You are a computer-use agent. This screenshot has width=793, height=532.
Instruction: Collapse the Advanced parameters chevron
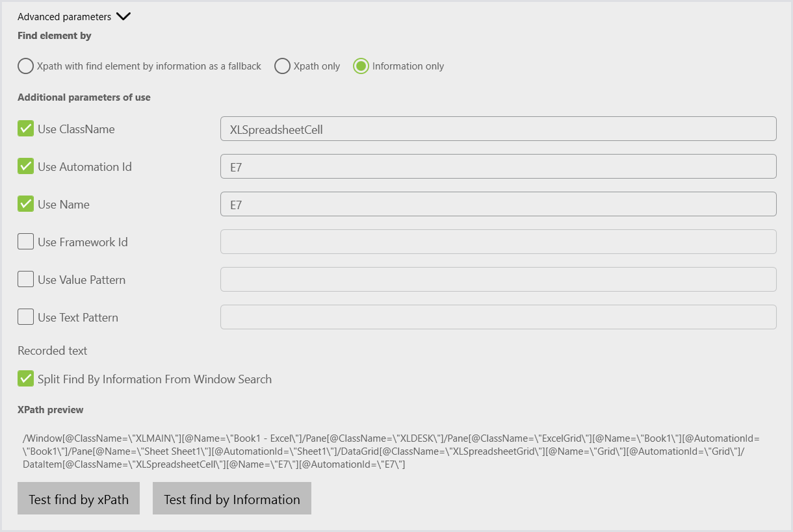pos(123,17)
